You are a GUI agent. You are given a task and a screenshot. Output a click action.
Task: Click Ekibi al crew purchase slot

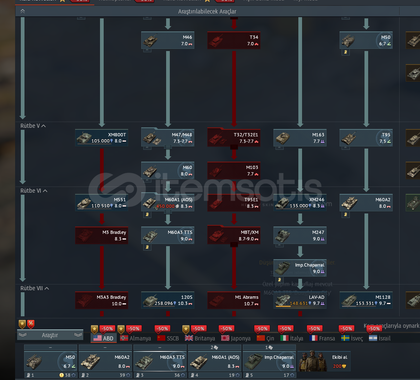tap(324, 362)
